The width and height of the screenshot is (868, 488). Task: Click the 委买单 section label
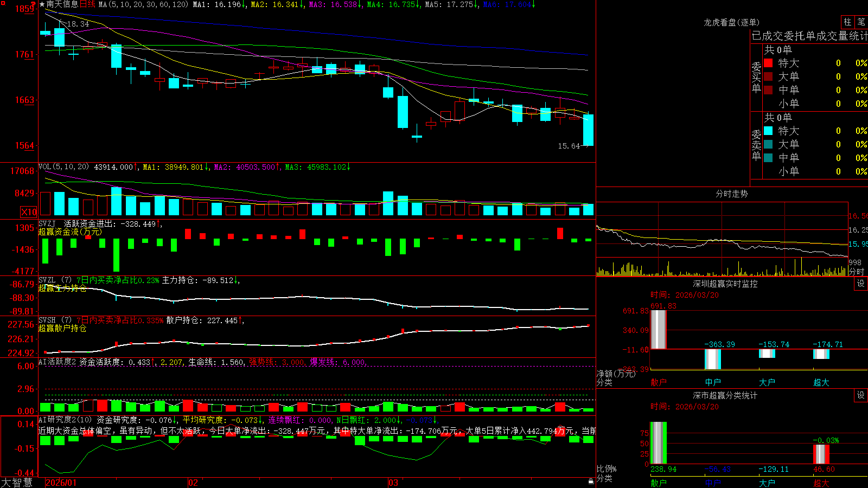click(756, 77)
